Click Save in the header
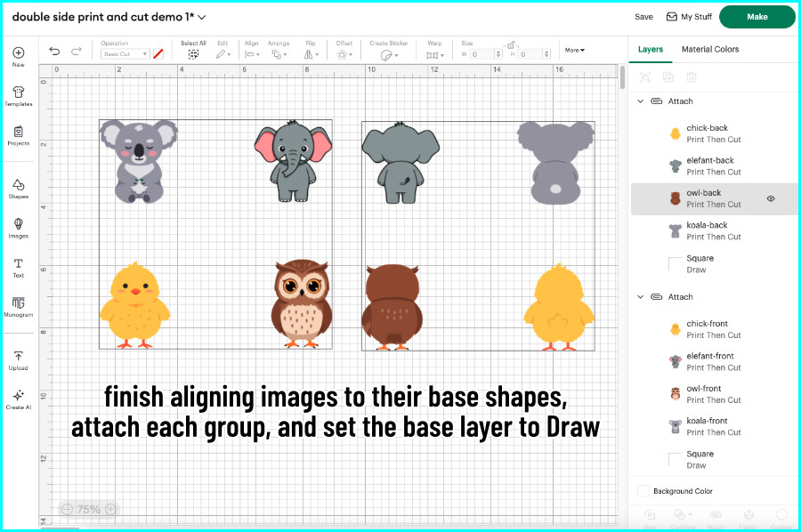801x532 pixels. click(x=643, y=17)
